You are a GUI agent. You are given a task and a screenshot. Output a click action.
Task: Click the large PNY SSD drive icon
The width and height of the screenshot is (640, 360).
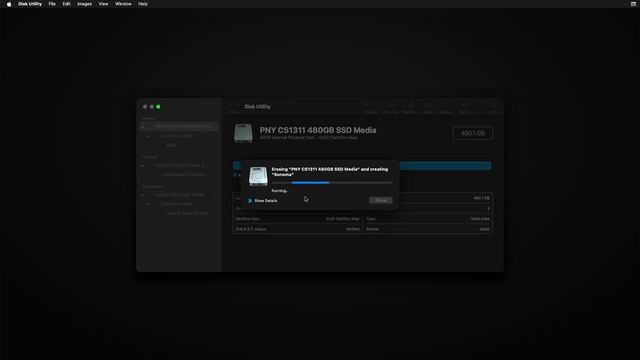pyautogui.click(x=243, y=133)
